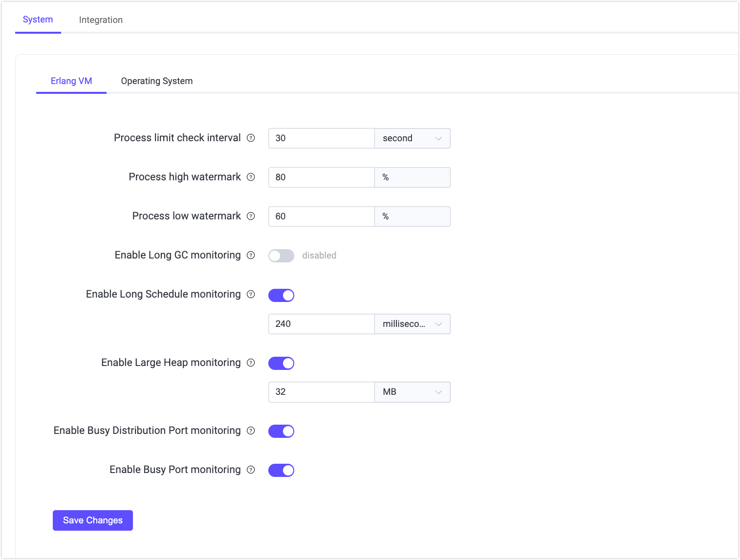Open the MB size unit dropdown
The width and height of the screenshot is (740, 560).
(x=412, y=392)
